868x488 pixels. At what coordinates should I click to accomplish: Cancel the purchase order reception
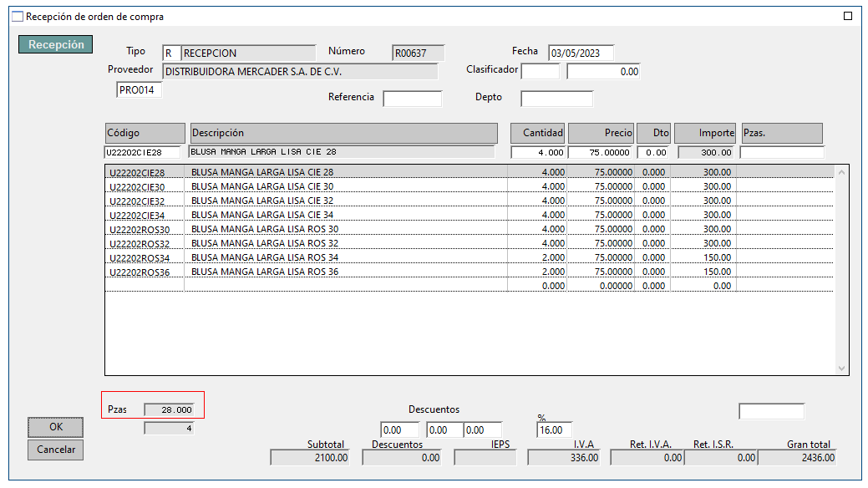(55, 450)
